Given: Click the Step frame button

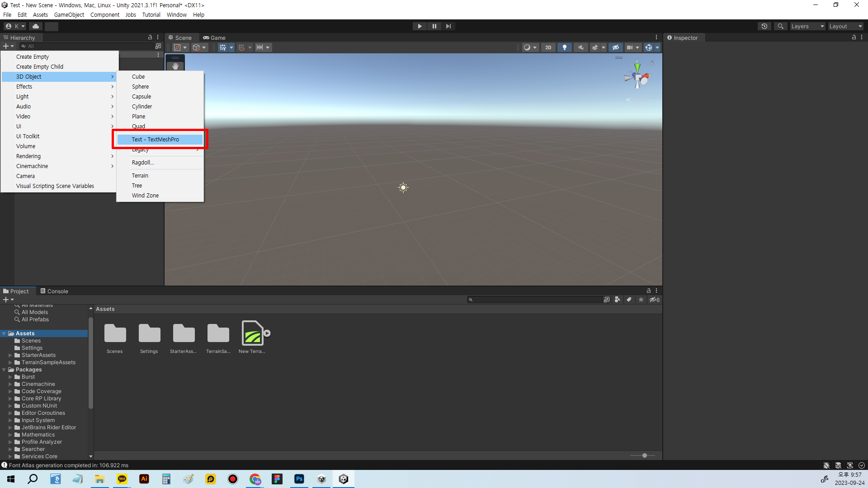Looking at the screenshot, I should [x=448, y=26].
